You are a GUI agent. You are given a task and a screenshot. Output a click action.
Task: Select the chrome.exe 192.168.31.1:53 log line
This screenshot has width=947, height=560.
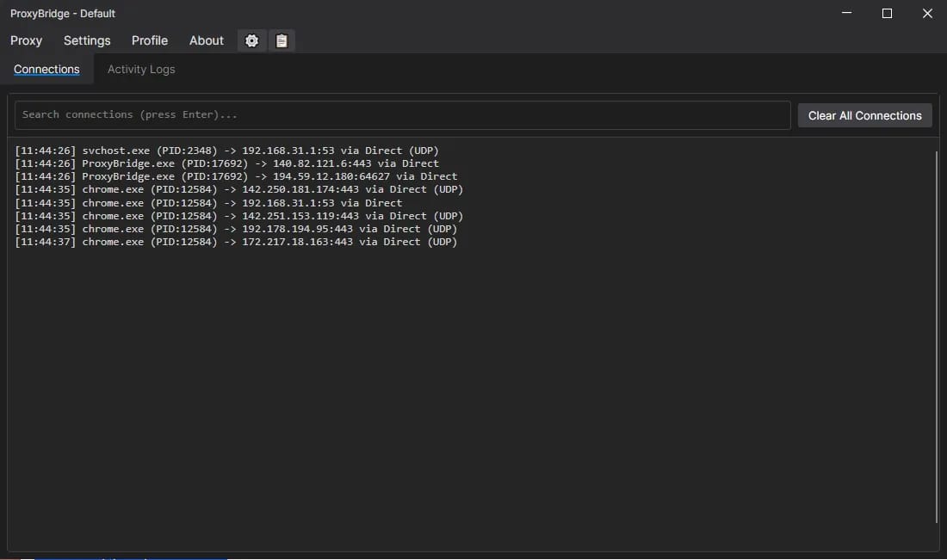[208, 203]
